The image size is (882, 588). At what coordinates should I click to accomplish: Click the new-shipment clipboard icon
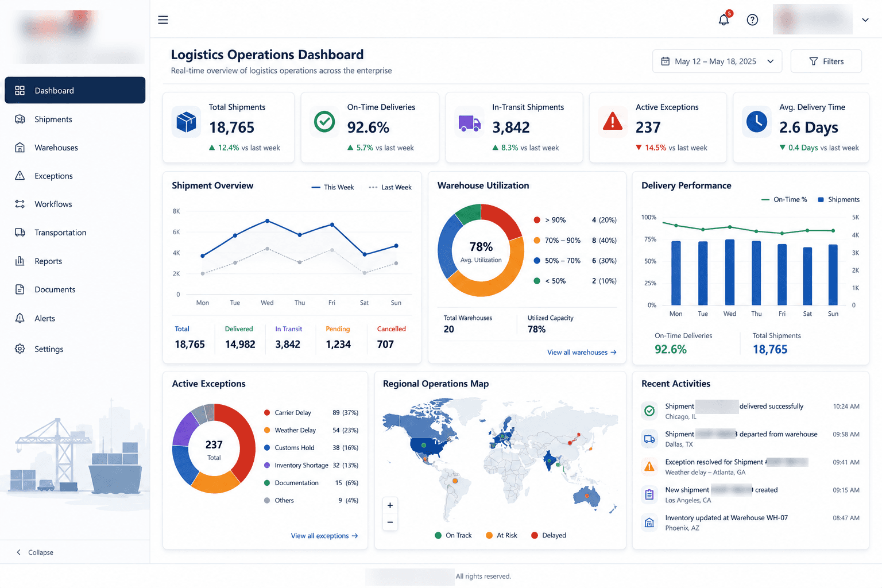click(649, 494)
